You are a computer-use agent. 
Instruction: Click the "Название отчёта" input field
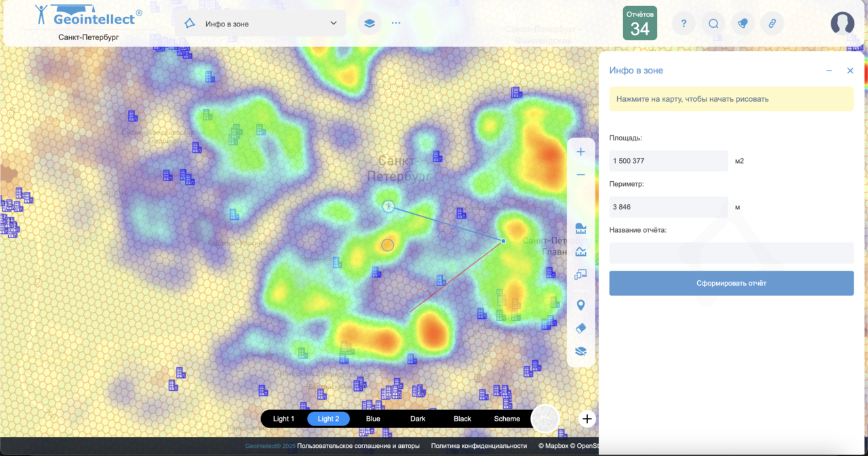(731, 253)
